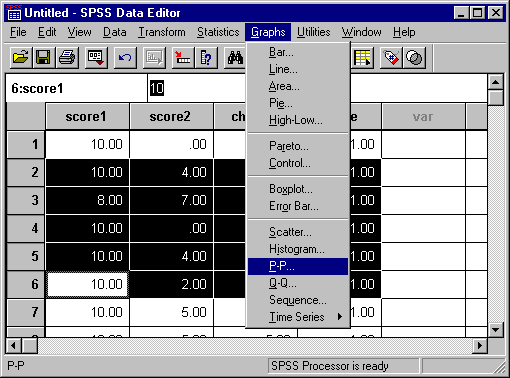
Task: Open the View menu
Action: (x=79, y=32)
